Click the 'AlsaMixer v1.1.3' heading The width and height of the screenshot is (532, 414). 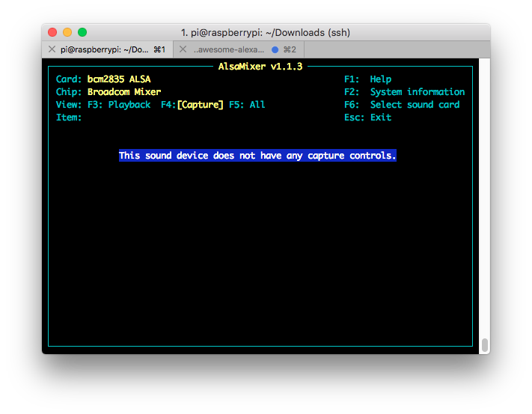pos(260,66)
